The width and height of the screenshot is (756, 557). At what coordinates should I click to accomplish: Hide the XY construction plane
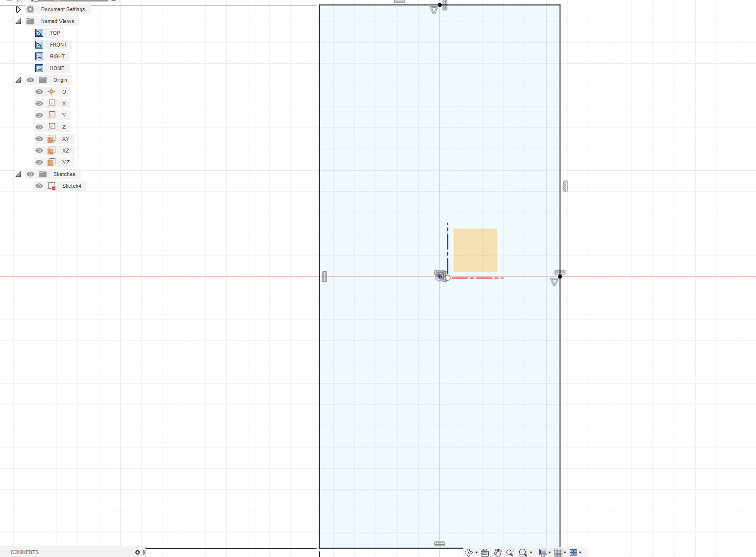tap(39, 139)
